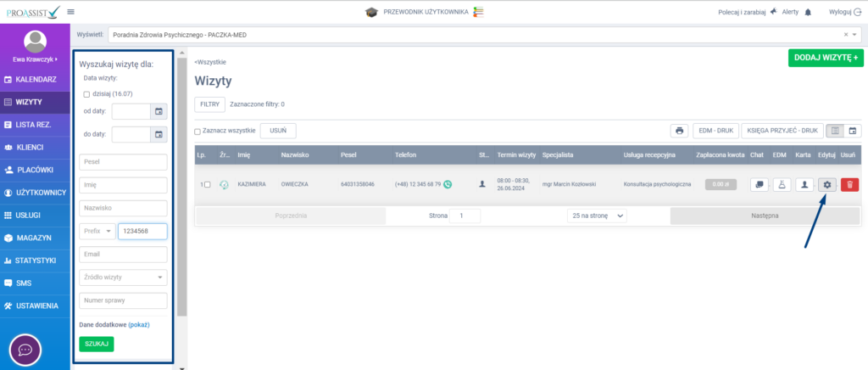The width and height of the screenshot is (868, 370).
Task: Click the gear edit icon for the visit
Action: (826, 184)
